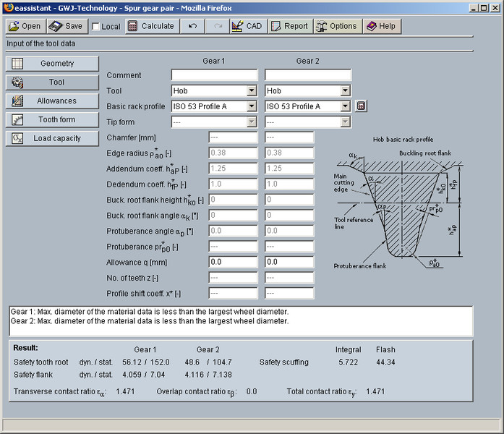Open the Options settings icon
504x434 pixels.
coord(322,26)
